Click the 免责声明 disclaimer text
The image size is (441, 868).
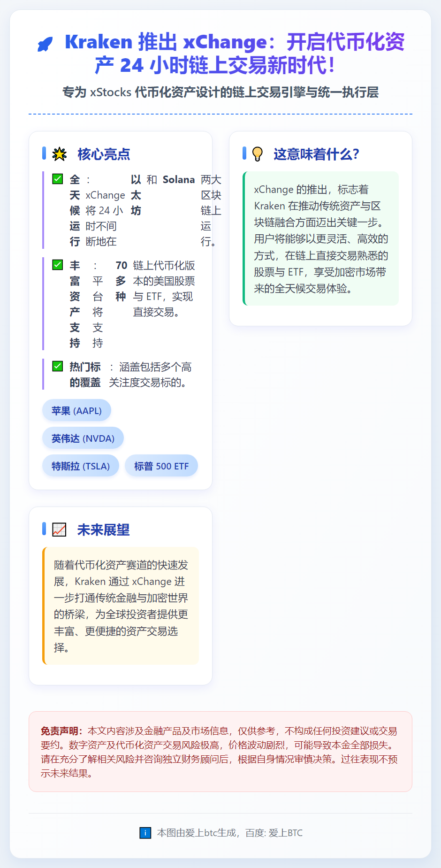tap(220, 752)
